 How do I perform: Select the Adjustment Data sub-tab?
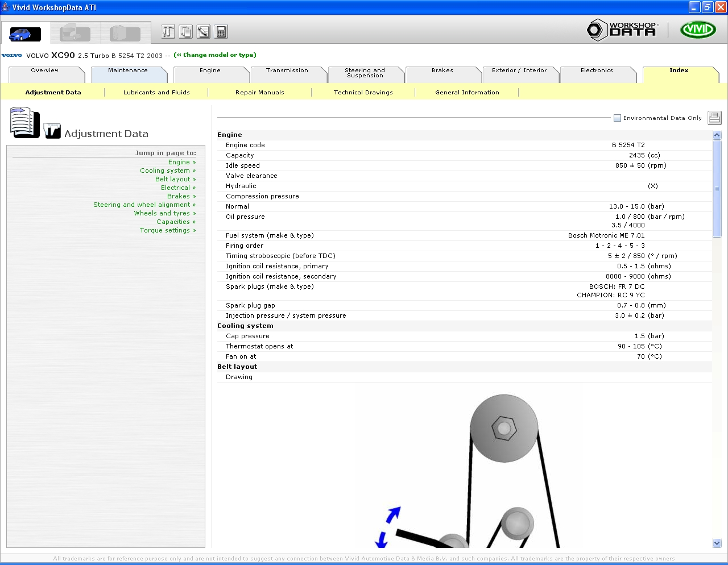[53, 92]
